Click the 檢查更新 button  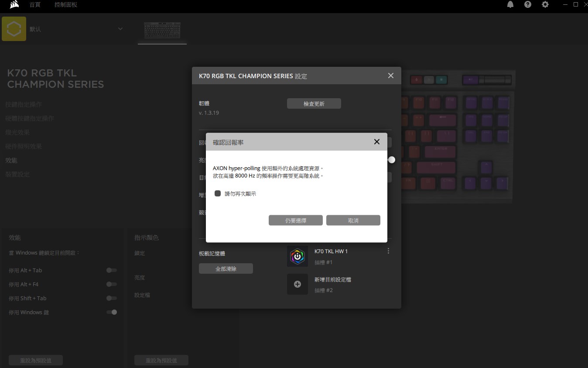click(x=314, y=104)
